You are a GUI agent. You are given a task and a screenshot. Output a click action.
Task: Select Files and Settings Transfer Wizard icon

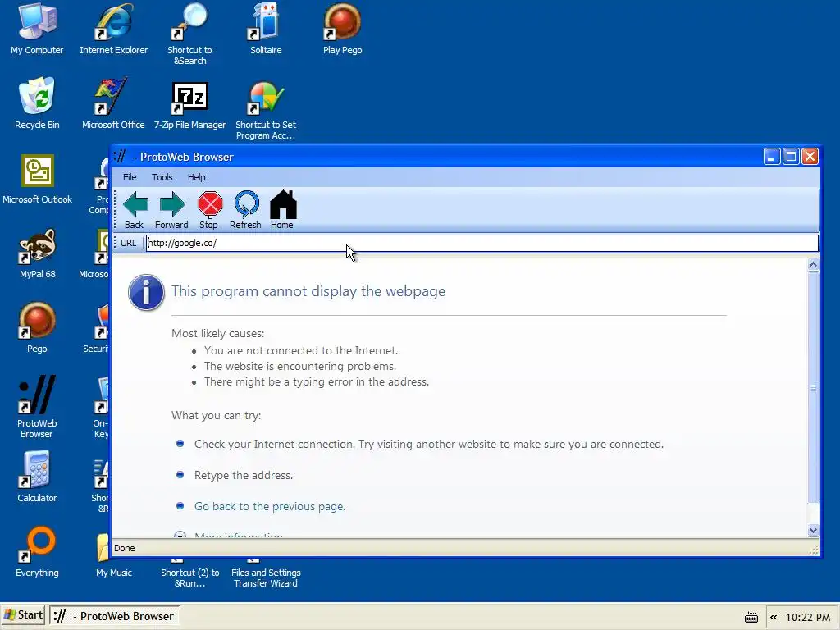[x=266, y=573]
